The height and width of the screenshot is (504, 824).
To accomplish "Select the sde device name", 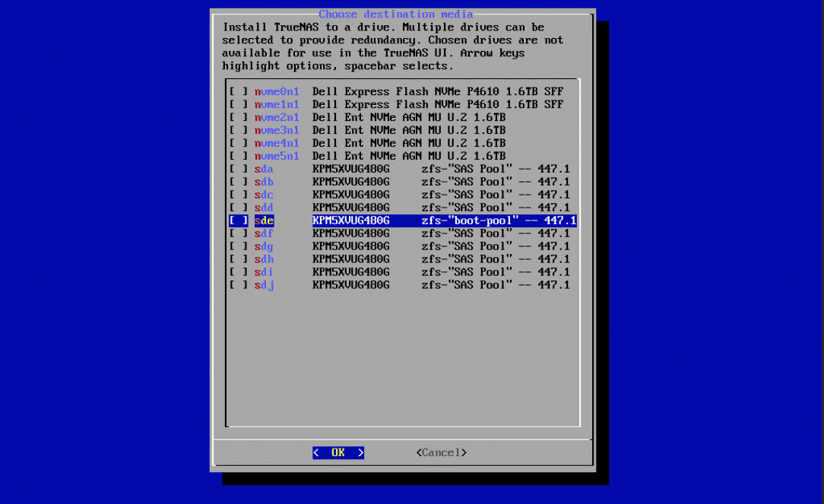I will point(264,220).
